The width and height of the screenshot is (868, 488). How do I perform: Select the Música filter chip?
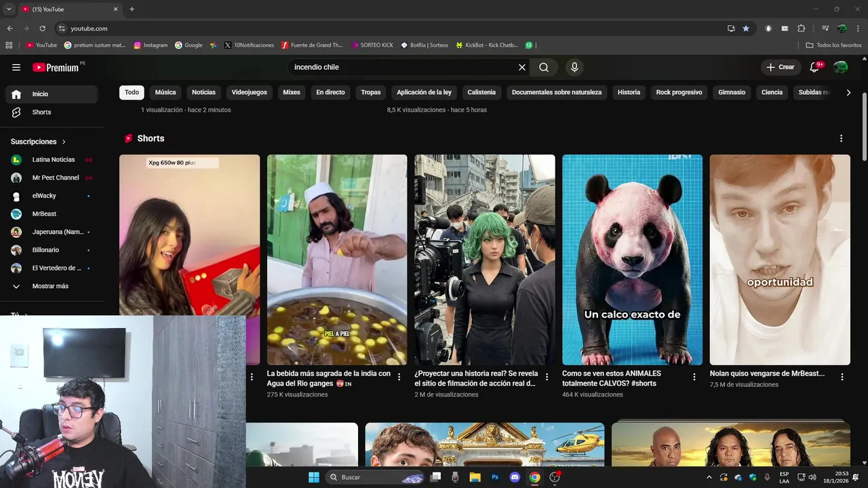165,92
